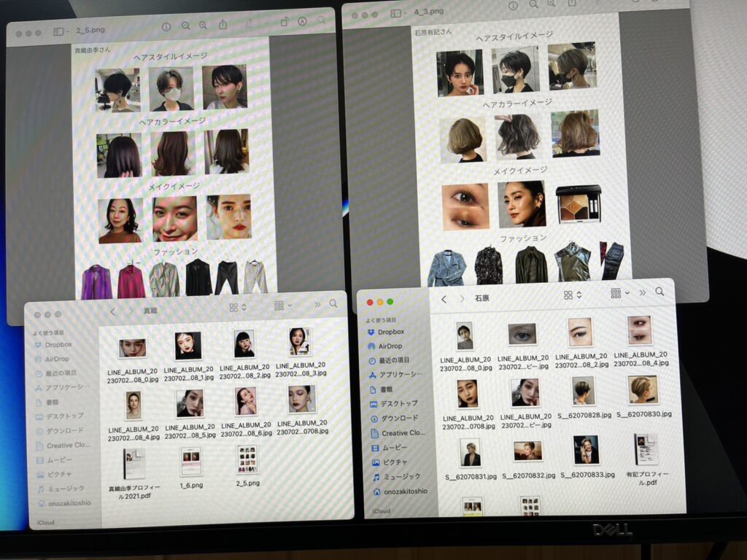Show markup toolbar in 2_5.png window
Viewport: 747px width, 560px height.
302,21
